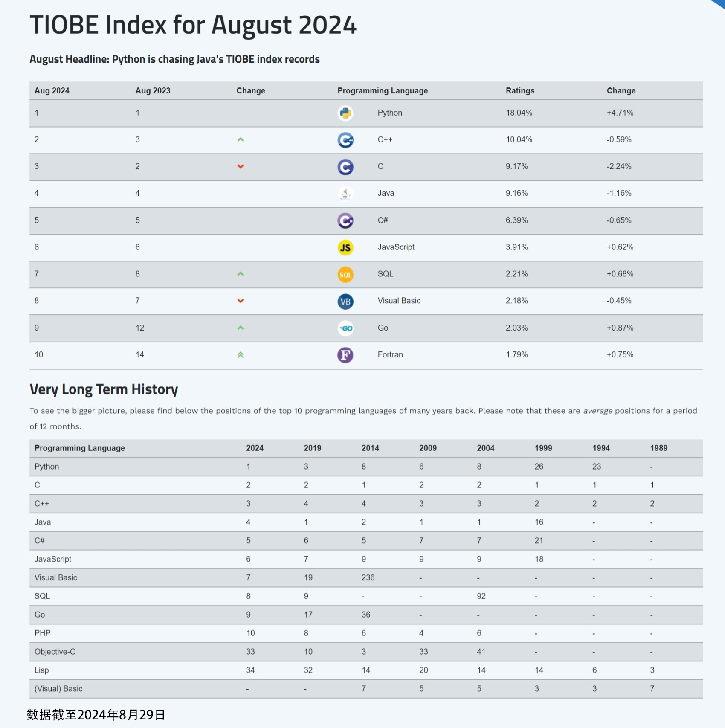The image size is (725, 728).
Task: Click the yellow JS JavaScript icon
Action: 345,247
